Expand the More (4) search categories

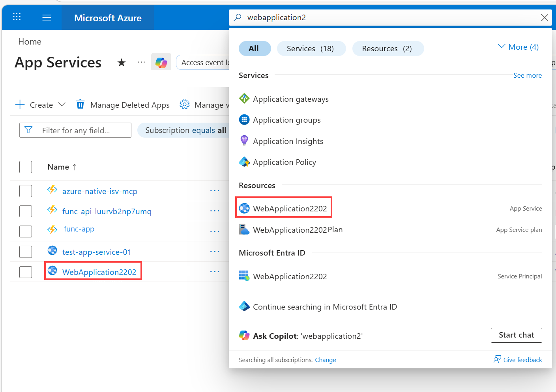pyautogui.click(x=518, y=47)
